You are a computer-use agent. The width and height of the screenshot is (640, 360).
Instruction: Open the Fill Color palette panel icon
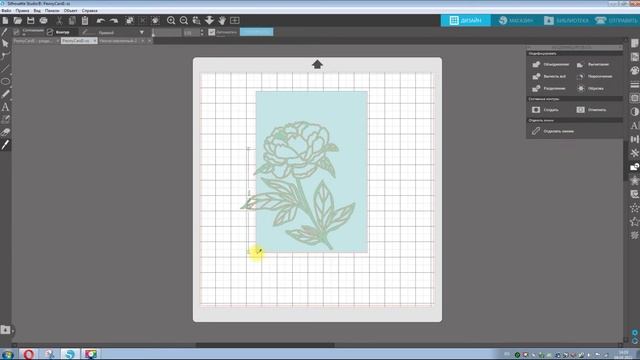point(634,71)
